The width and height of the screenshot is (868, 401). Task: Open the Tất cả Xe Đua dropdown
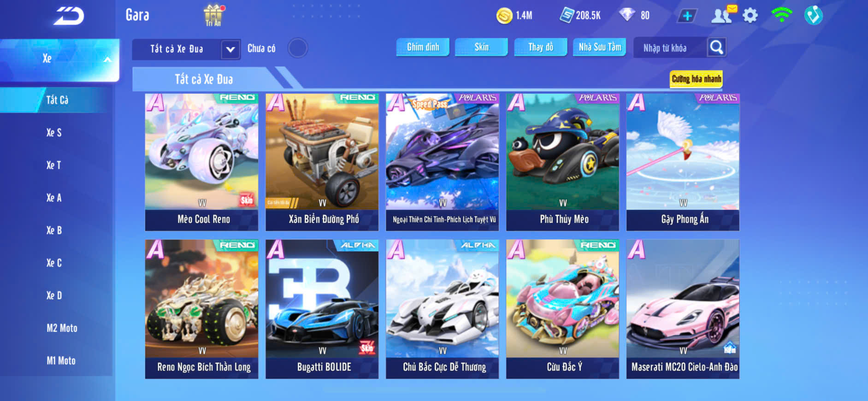186,49
